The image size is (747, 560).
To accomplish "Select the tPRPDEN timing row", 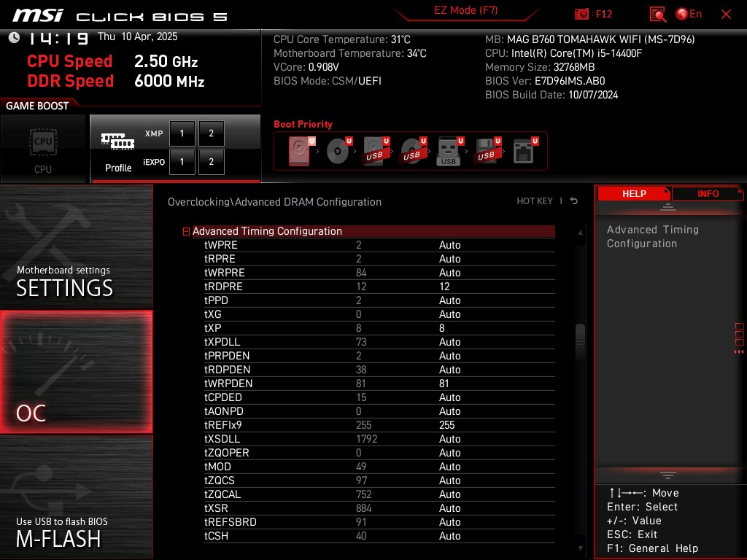I will click(x=379, y=356).
